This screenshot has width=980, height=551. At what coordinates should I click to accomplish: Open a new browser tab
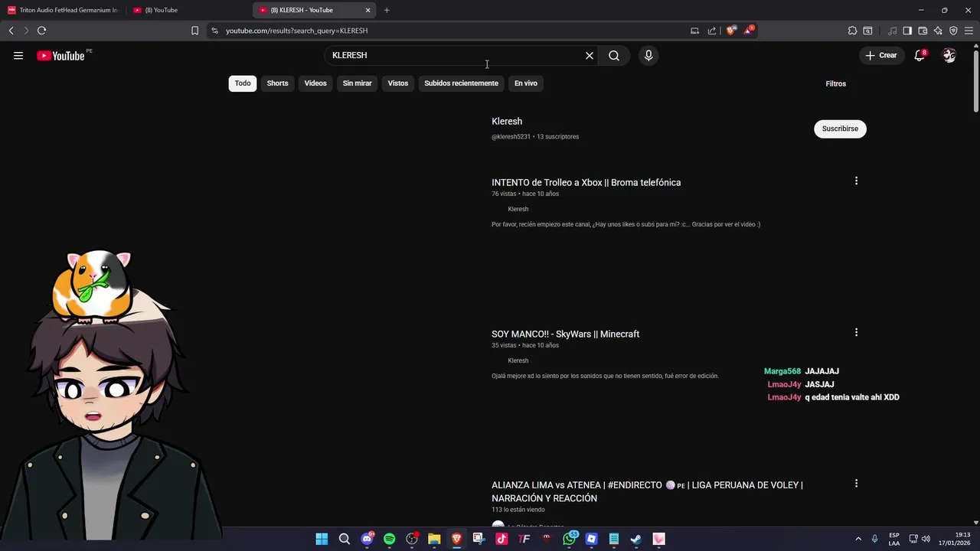[x=387, y=10]
